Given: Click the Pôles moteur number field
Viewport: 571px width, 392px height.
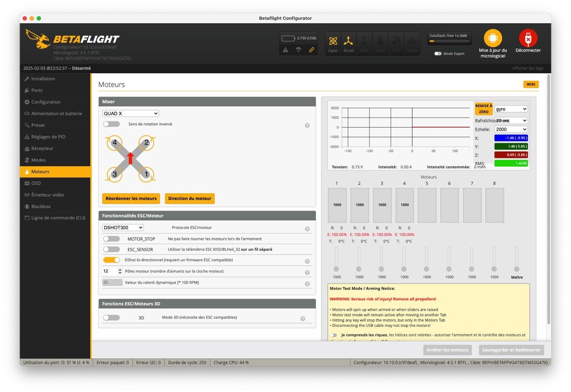Looking at the screenshot, I should [x=113, y=271].
